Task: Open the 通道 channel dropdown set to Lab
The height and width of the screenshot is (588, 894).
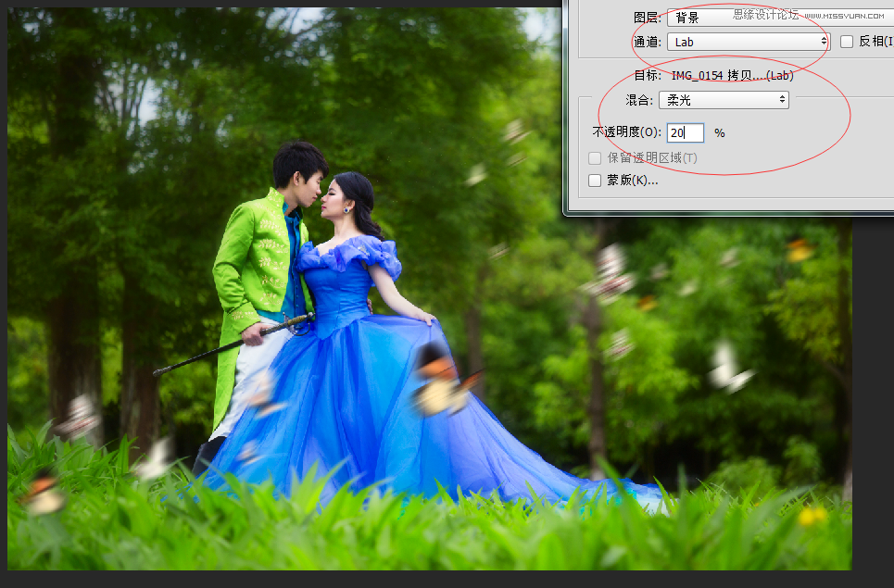Action: 749,42
